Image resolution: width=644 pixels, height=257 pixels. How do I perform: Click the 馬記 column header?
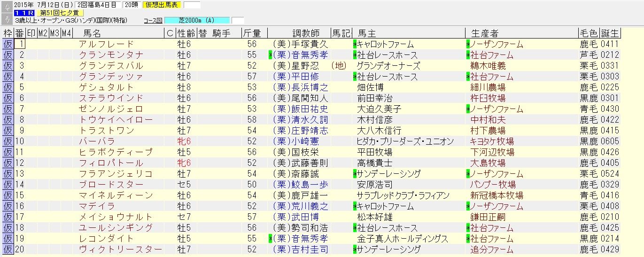click(x=341, y=33)
